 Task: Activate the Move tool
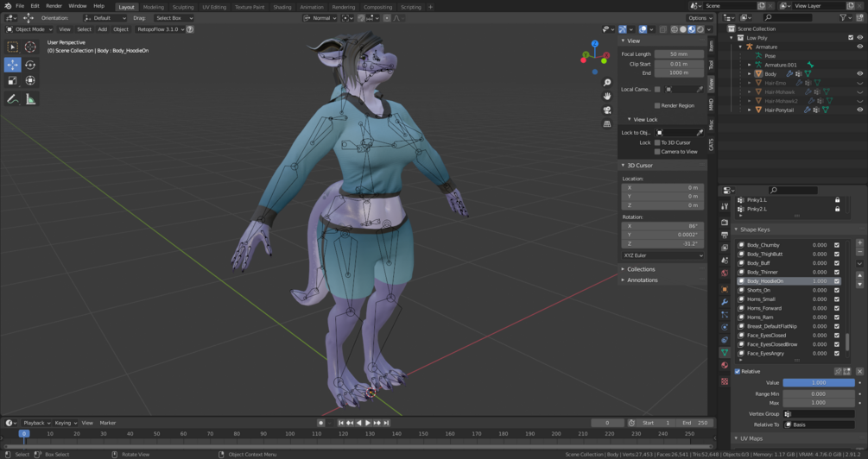point(12,65)
